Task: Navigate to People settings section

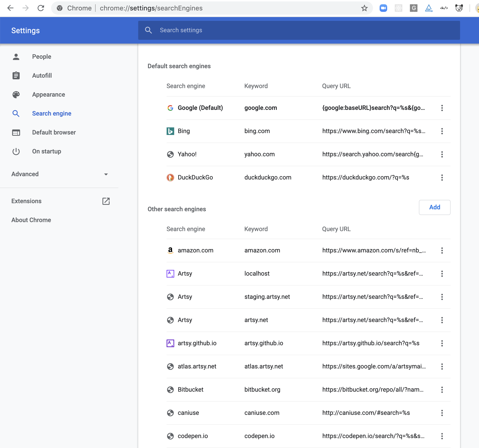Action: pos(42,56)
